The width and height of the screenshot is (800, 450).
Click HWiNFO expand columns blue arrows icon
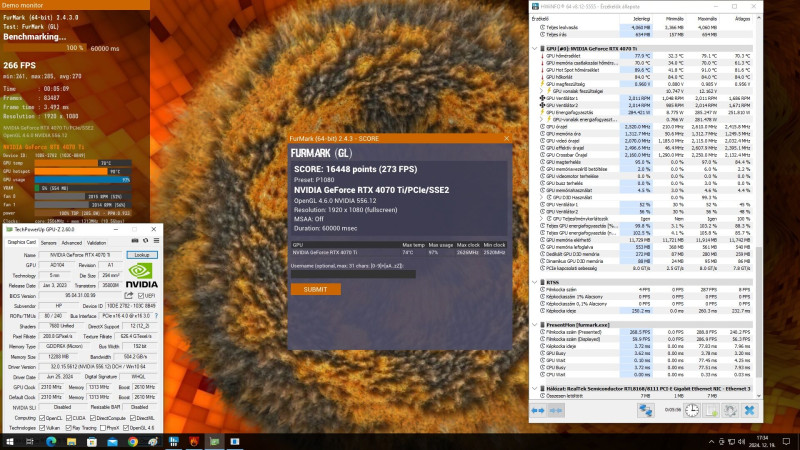click(x=538, y=410)
